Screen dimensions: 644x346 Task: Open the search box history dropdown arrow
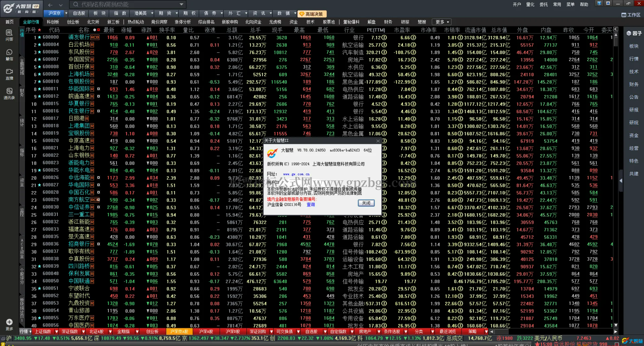[181, 4]
